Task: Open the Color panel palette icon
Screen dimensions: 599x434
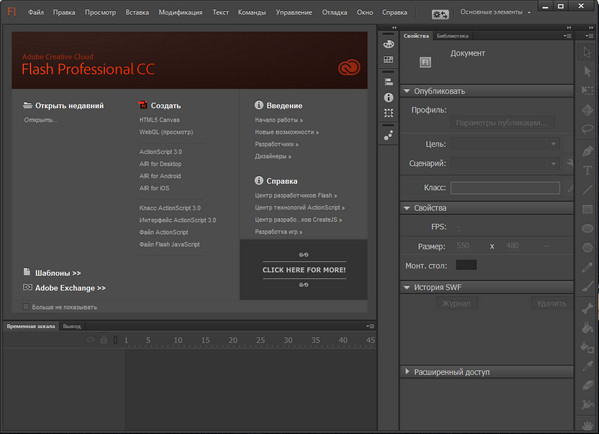Action: point(388,44)
